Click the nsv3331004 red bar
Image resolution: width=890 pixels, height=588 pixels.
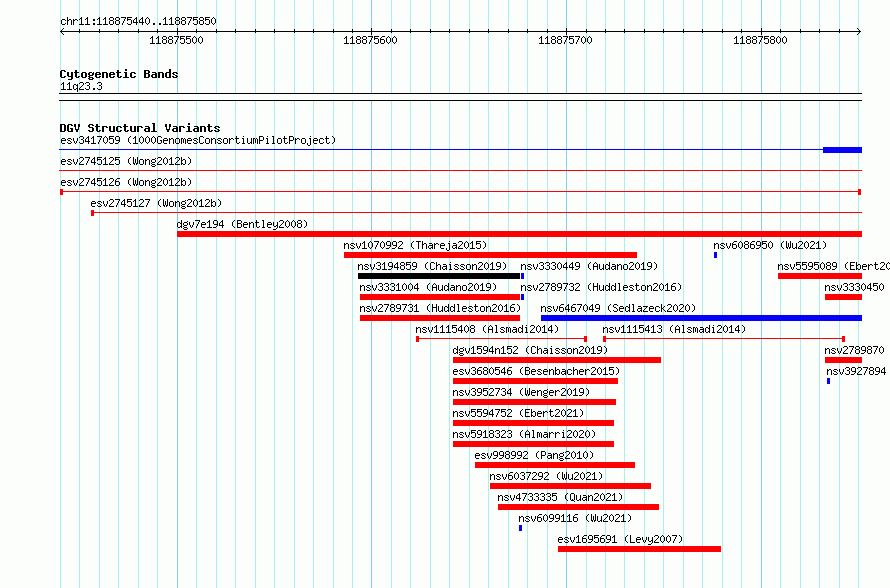tap(440, 297)
